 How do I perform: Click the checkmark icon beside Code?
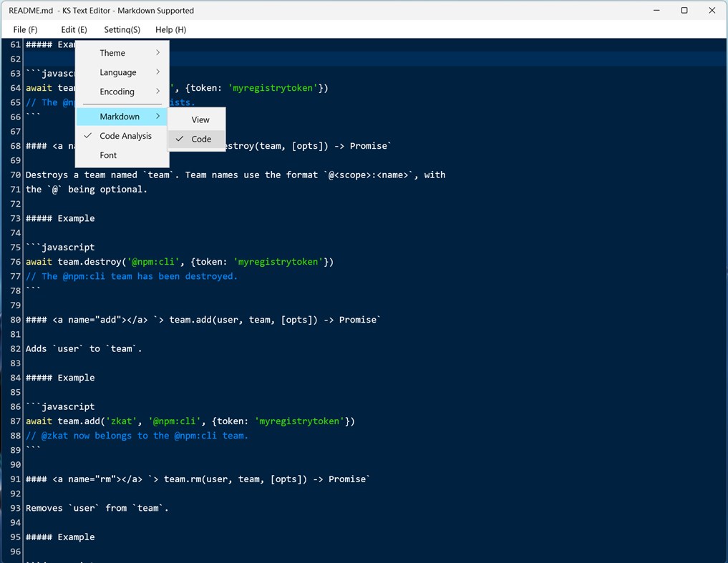click(179, 139)
